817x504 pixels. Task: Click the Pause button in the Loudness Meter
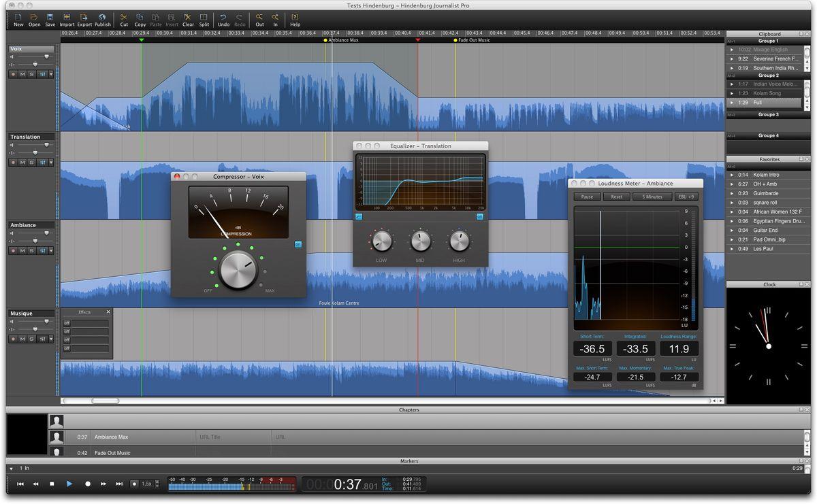point(587,197)
